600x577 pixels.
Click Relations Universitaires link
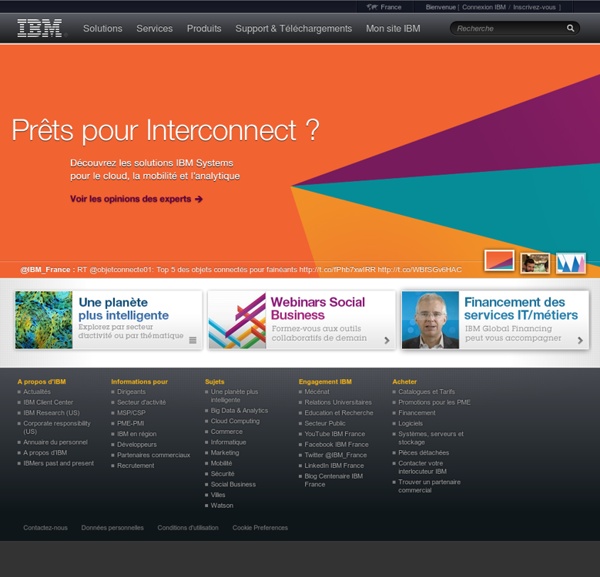pyautogui.click(x=338, y=402)
